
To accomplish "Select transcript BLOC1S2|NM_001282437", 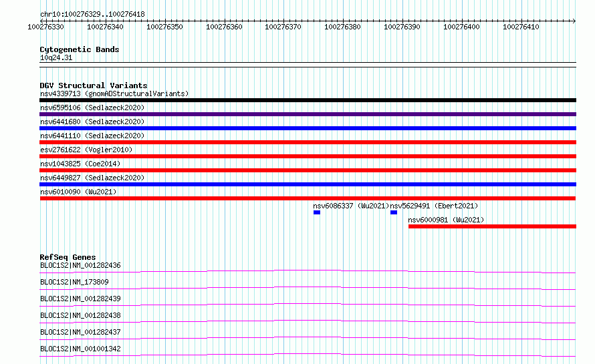I will click(80, 332).
